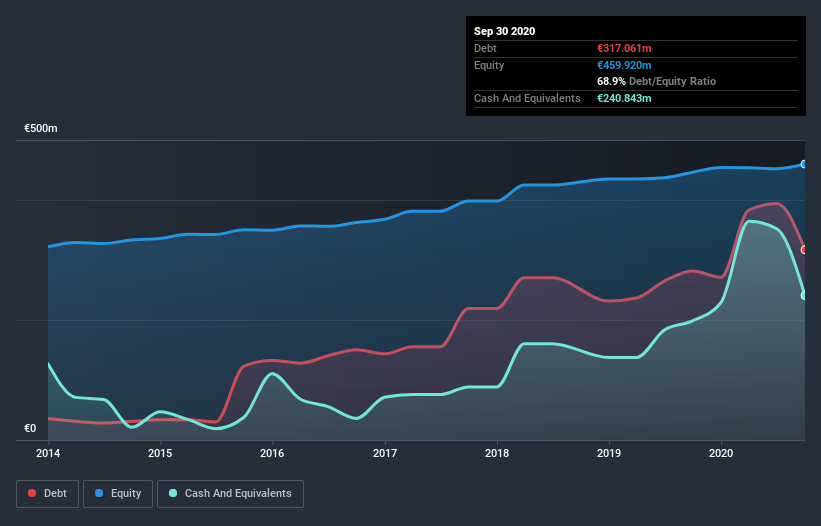Click the red Debt endpoint marker
821x526 pixels.
pos(804,250)
